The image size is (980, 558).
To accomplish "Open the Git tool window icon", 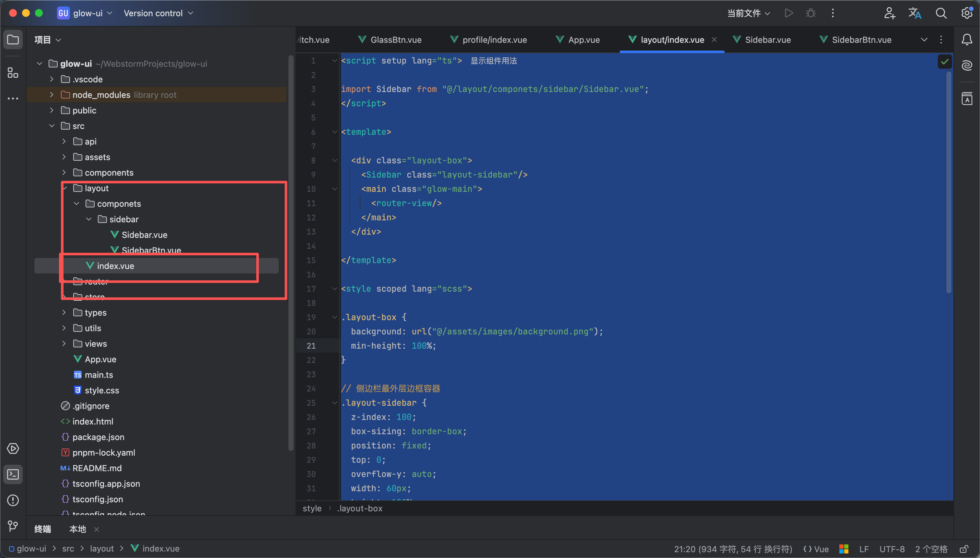I will point(13,526).
